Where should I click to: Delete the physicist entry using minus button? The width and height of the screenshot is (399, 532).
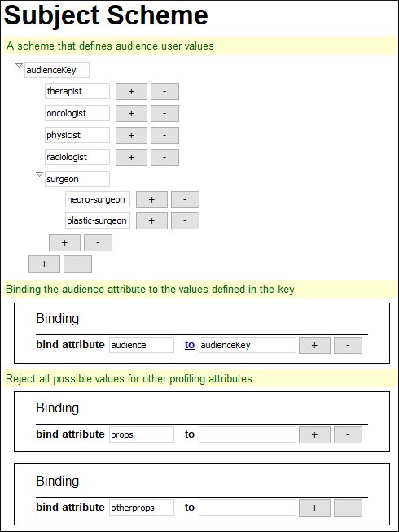pyautogui.click(x=164, y=135)
